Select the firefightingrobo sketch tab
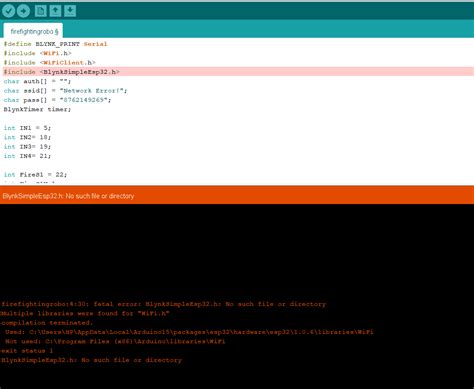The image size is (474, 389). pyautogui.click(x=33, y=31)
